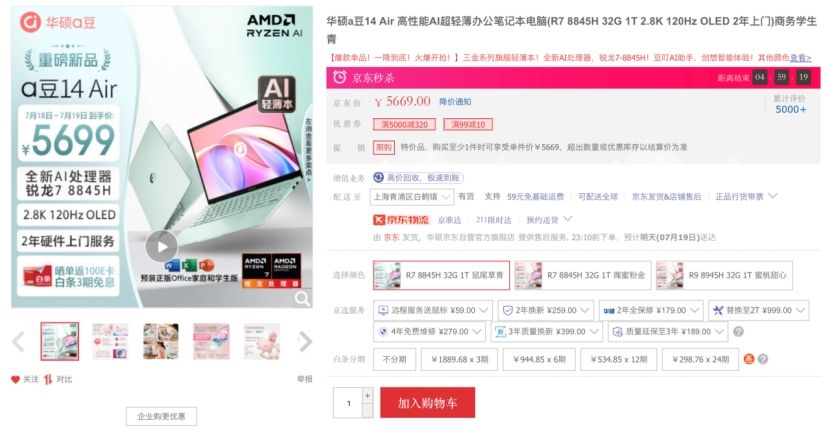830x434 pixels.
Task: Click the help question mark after 白条分期 options
Action: tap(763, 359)
